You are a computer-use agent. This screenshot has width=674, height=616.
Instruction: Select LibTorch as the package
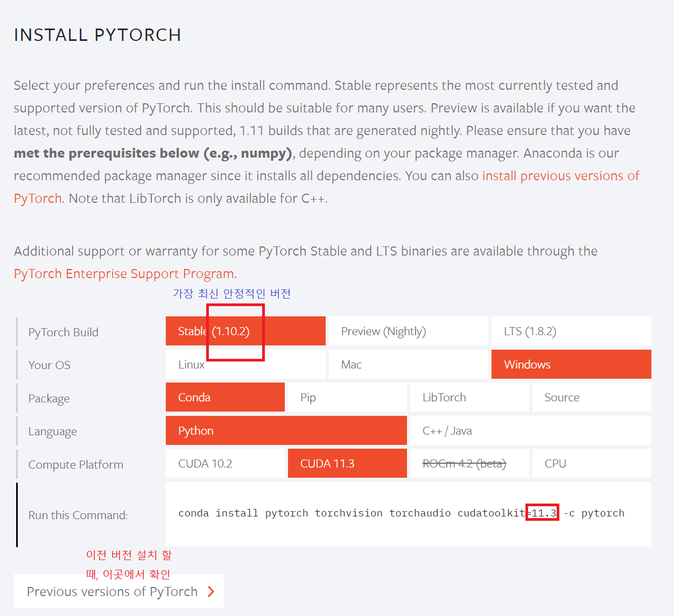pos(469,397)
